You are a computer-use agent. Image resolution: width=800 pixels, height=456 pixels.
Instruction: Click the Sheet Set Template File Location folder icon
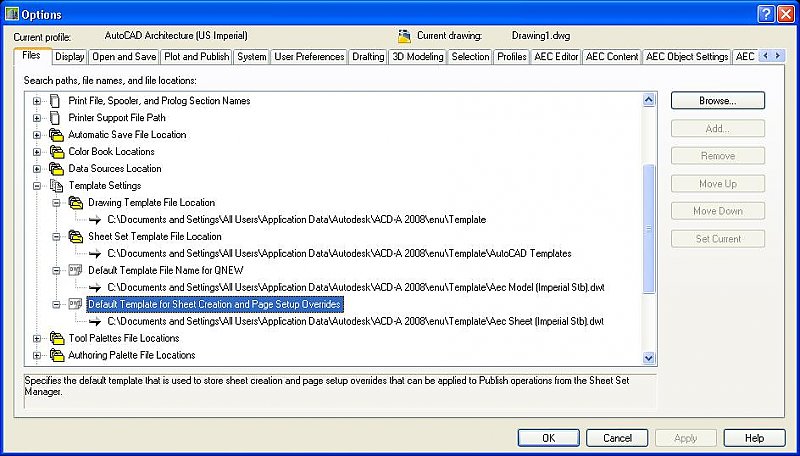pyautogui.click(x=76, y=237)
